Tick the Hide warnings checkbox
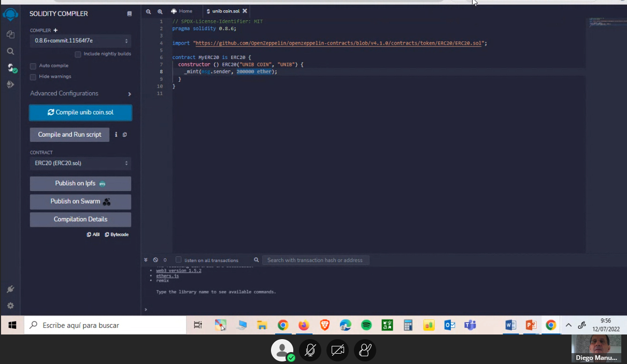Image resolution: width=627 pixels, height=364 pixels. [x=33, y=77]
